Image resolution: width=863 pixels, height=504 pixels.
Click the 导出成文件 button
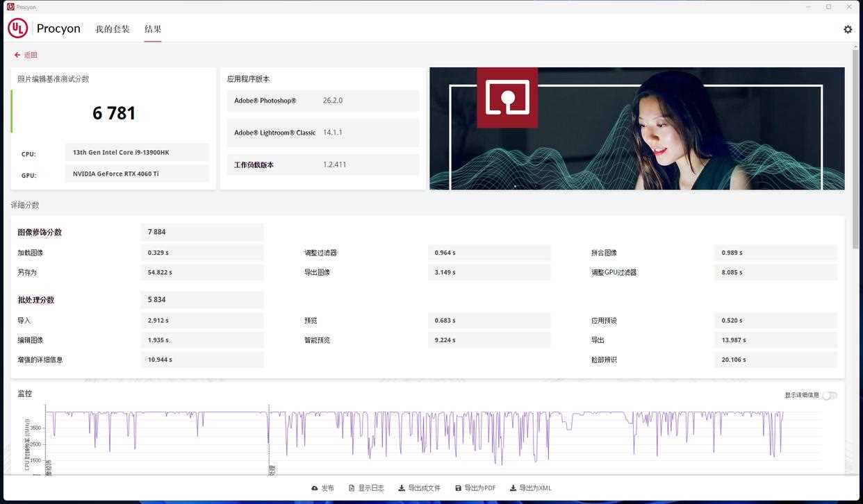[x=420, y=488]
